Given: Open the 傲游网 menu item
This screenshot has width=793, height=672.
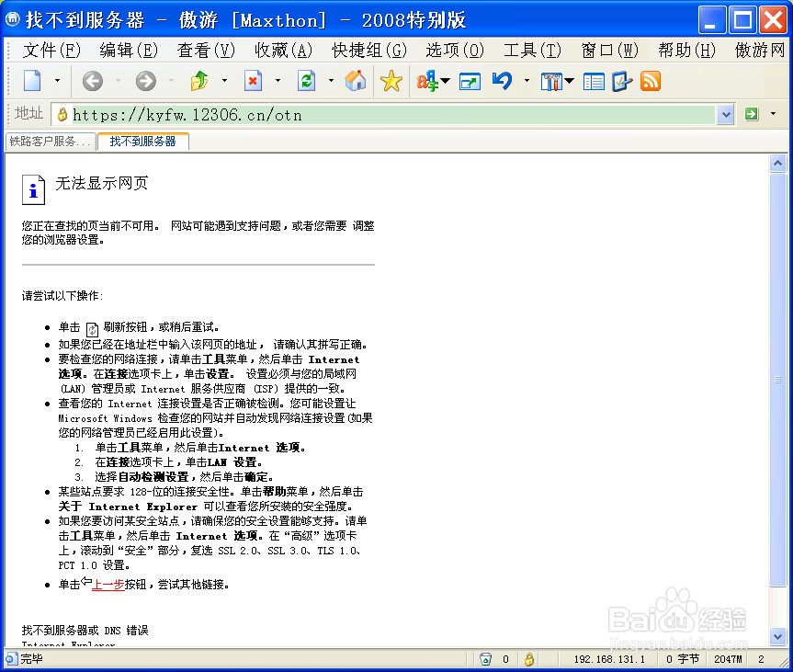Looking at the screenshot, I should tap(760, 50).
